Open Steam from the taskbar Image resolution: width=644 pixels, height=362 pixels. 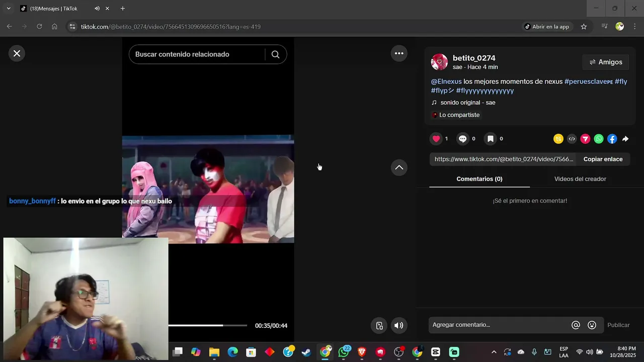click(306, 352)
